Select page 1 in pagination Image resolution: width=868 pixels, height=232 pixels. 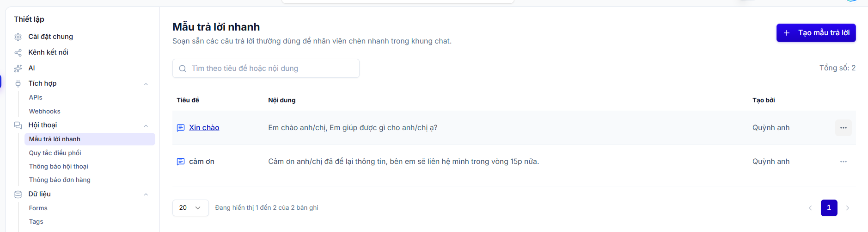[x=829, y=208]
